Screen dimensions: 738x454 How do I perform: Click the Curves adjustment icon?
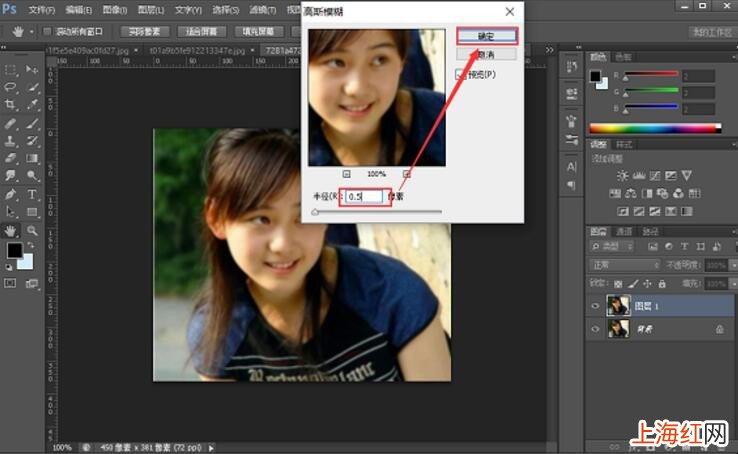click(x=655, y=176)
